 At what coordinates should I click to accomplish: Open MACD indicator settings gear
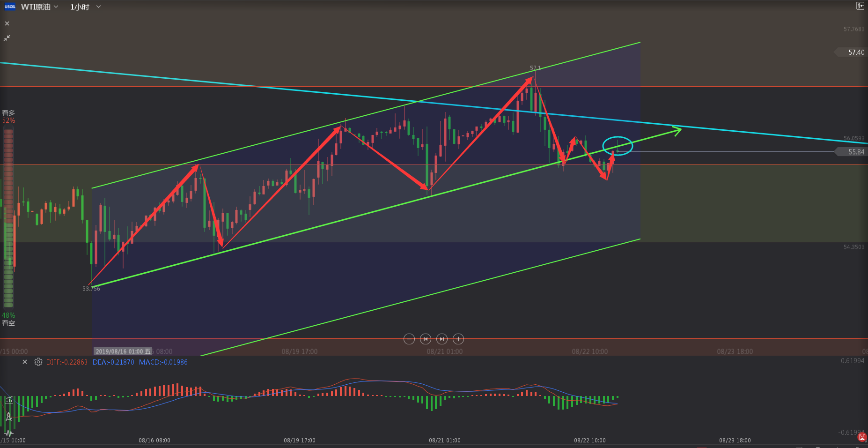pos(38,362)
